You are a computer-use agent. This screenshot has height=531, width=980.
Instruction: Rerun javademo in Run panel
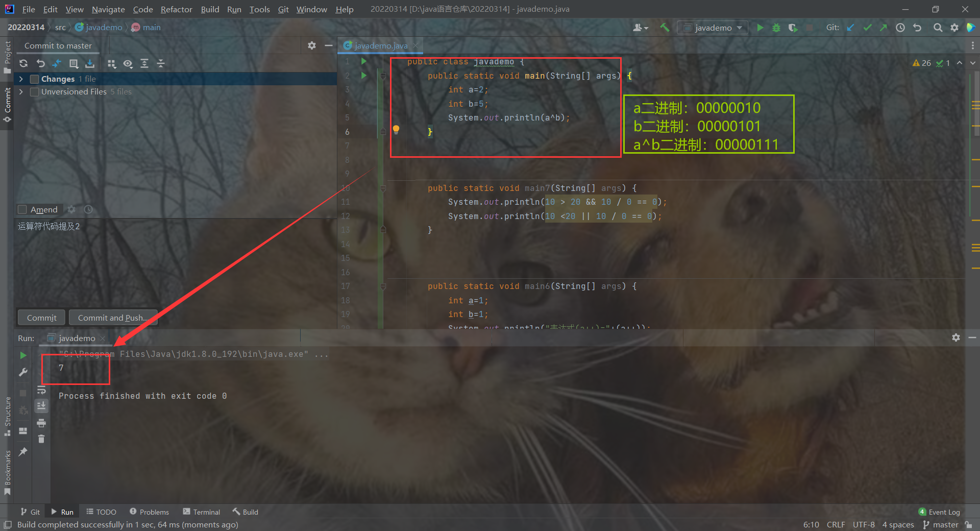[x=23, y=355]
